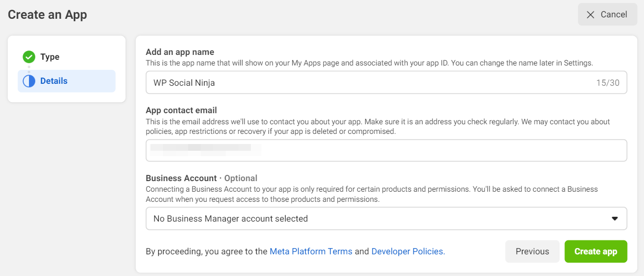Click the dropdown caret arrow for Business Account
The image size is (644, 276).
(615, 219)
